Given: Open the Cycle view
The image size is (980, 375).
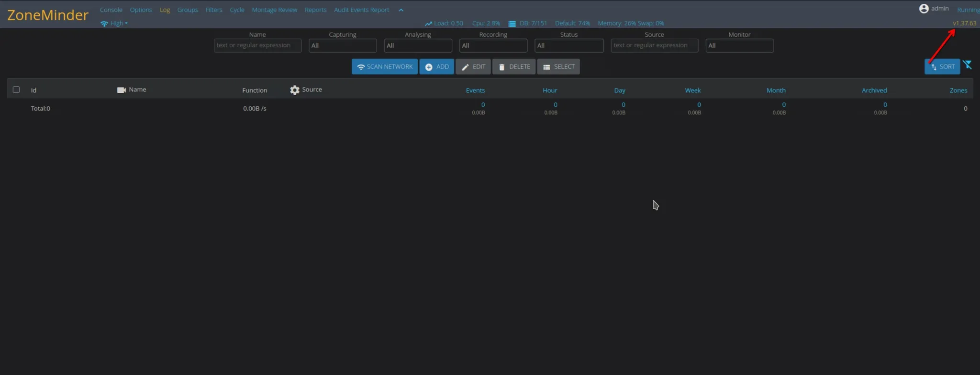Looking at the screenshot, I should click(x=237, y=10).
